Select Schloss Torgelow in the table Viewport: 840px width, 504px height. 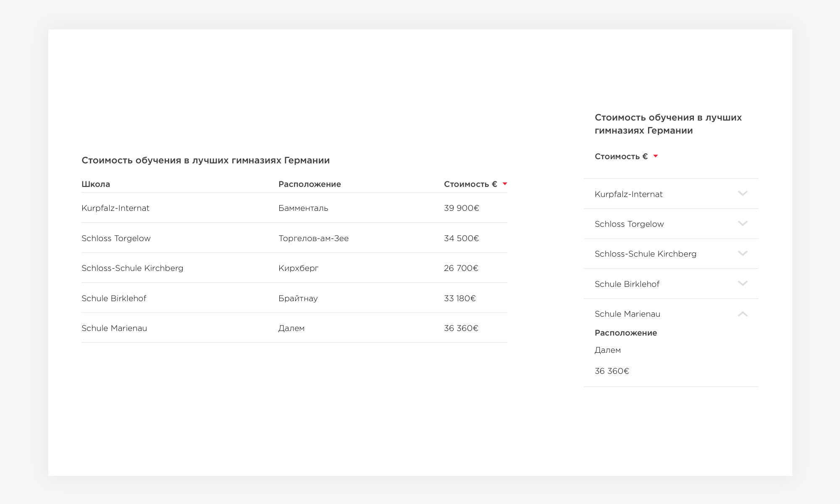point(116,238)
